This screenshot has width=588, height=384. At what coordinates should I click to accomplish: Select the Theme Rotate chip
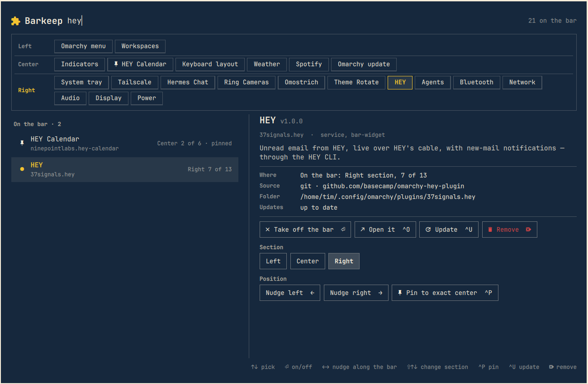click(x=356, y=82)
